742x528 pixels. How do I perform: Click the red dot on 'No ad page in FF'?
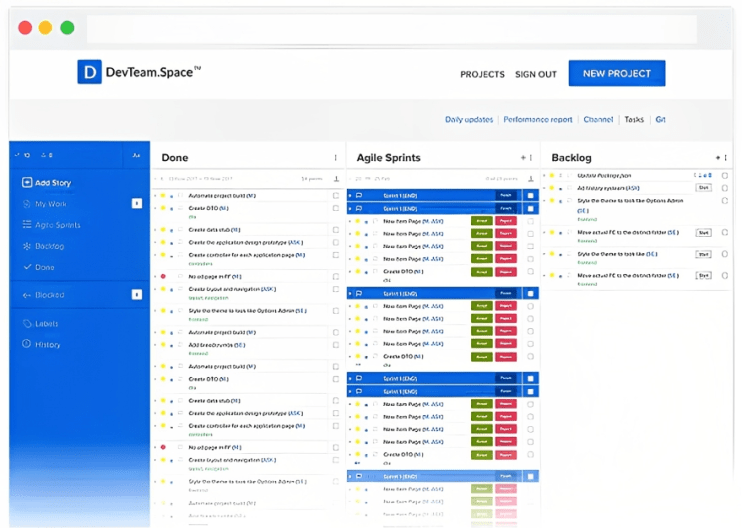click(x=163, y=276)
